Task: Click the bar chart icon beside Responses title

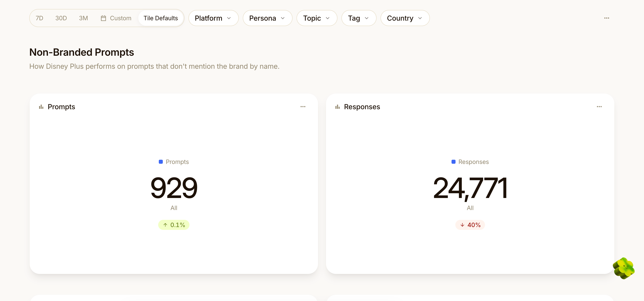Action: click(337, 107)
